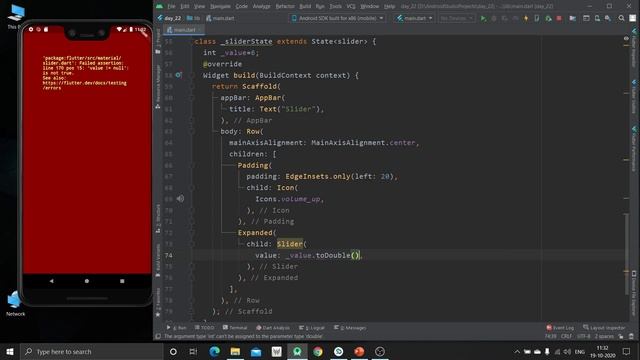Toggle the read-only lock icon in status bar
The height and width of the screenshot is (360, 640).
point(620,336)
